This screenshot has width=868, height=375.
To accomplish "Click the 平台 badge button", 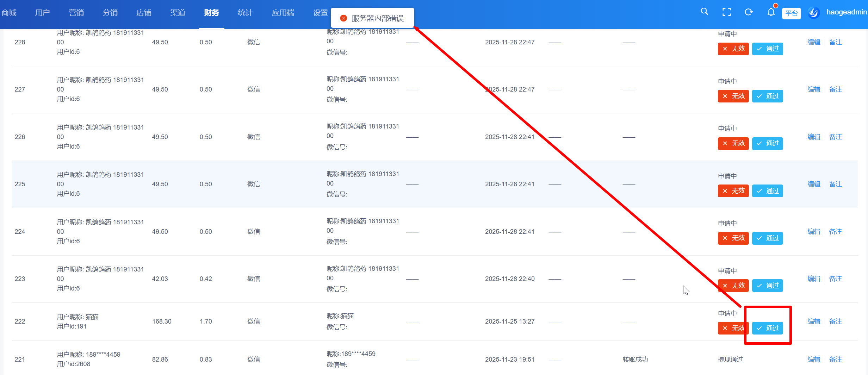I will [791, 13].
